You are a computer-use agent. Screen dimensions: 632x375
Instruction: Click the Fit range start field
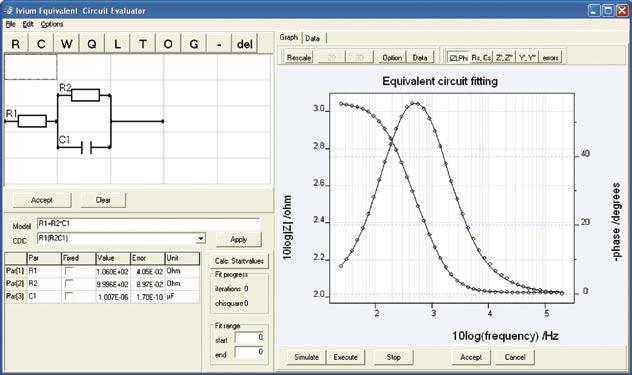249,338
